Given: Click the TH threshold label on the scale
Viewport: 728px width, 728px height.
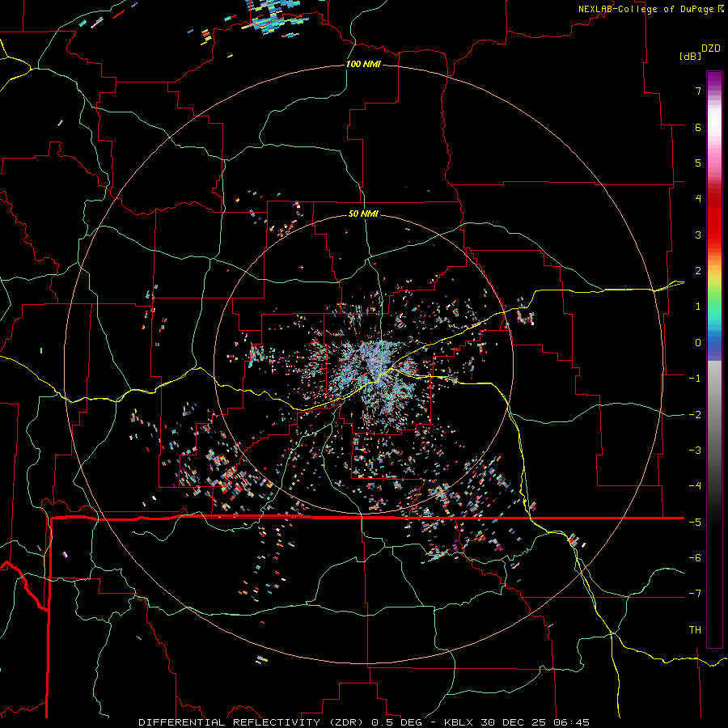Looking at the screenshot, I should [695, 629].
